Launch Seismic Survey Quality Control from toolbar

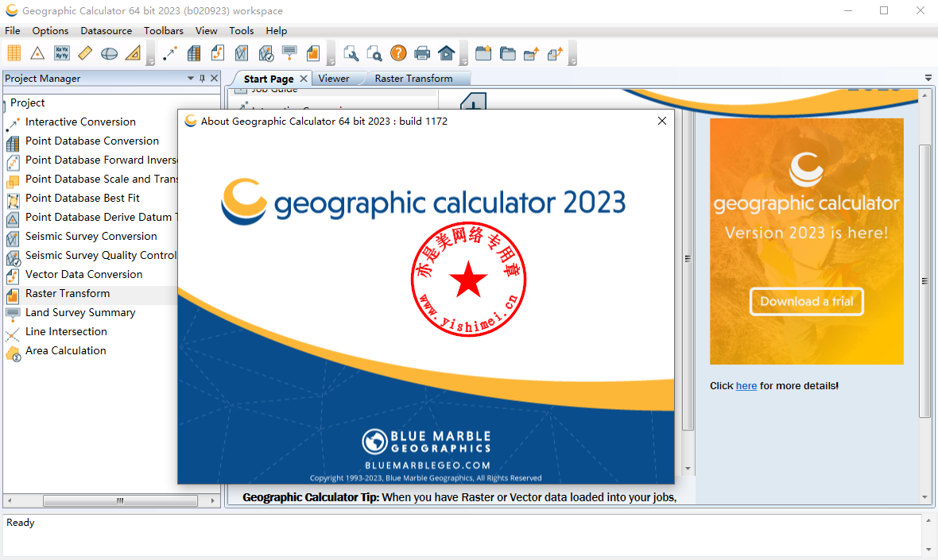(x=266, y=53)
